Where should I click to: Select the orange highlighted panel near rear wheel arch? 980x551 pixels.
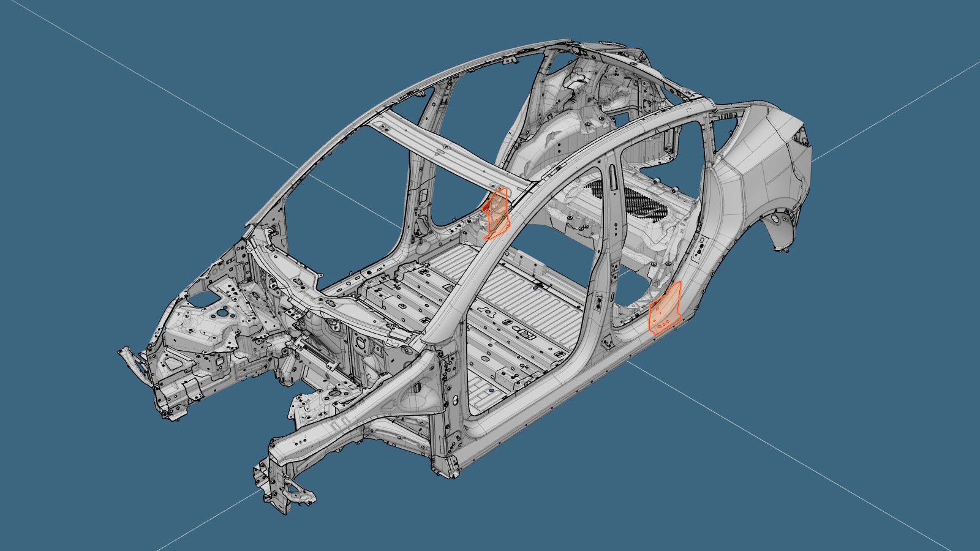[x=665, y=309]
